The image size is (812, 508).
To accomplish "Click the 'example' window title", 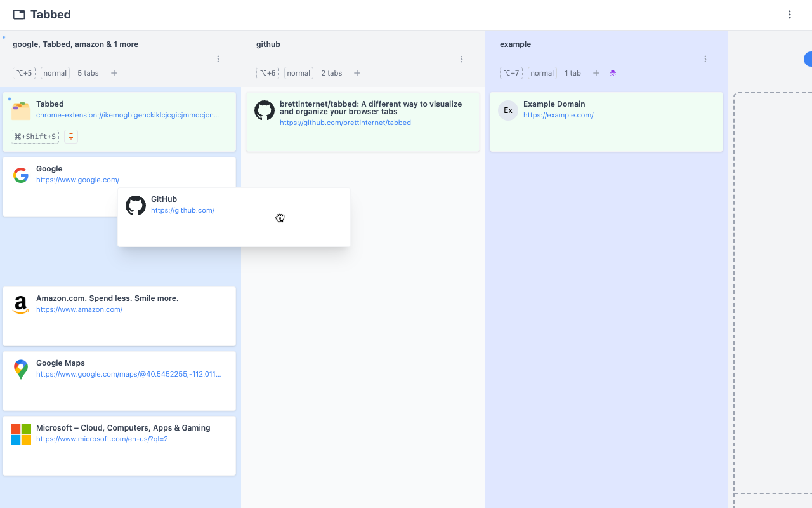I will tap(516, 44).
